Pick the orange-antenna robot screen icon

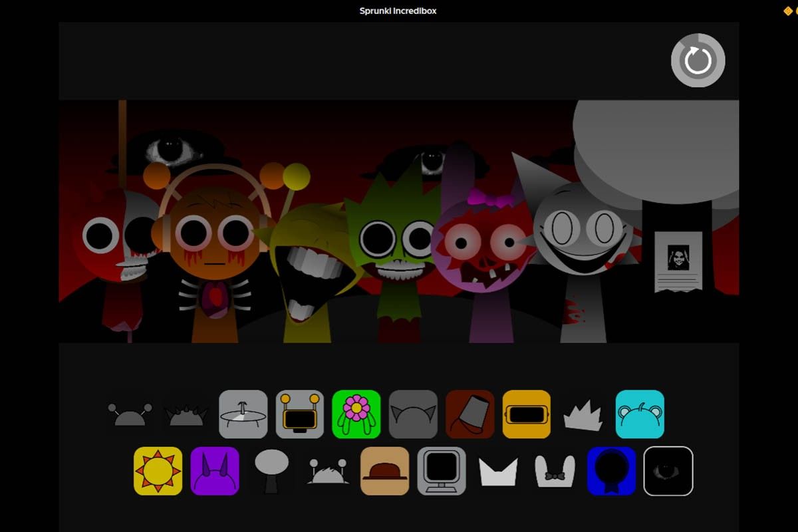(x=300, y=414)
